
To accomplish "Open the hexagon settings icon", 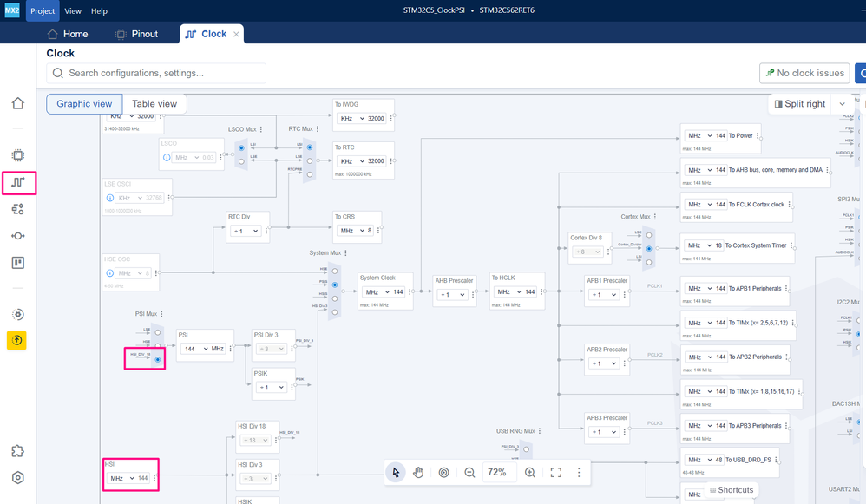I will [18, 477].
